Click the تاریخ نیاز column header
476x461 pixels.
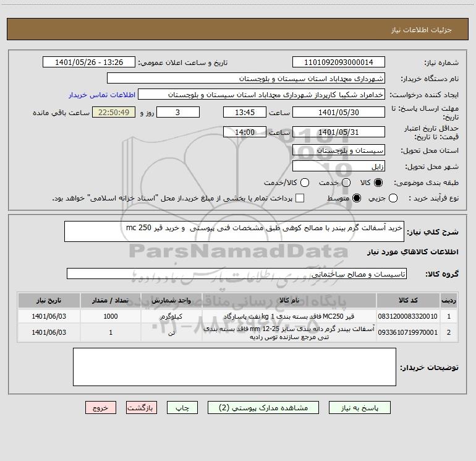tap(49, 300)
